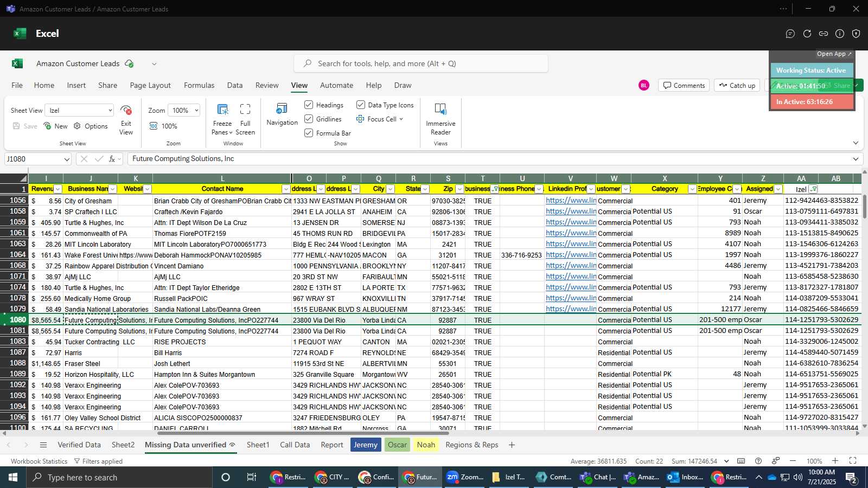The height and width of the screenshot is (488, 868).
Task: Toggle the Gridlines checkbox
Action: (309, 119)
